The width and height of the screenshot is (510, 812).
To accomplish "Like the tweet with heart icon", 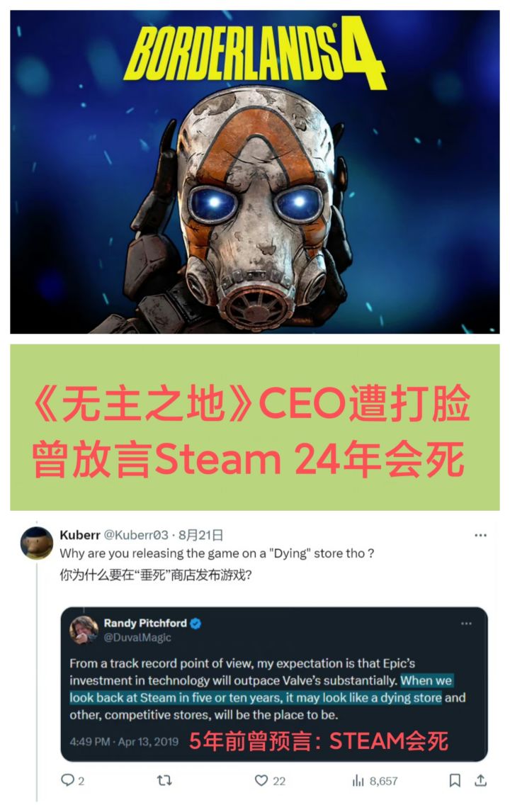I will [x=261, y=780].
